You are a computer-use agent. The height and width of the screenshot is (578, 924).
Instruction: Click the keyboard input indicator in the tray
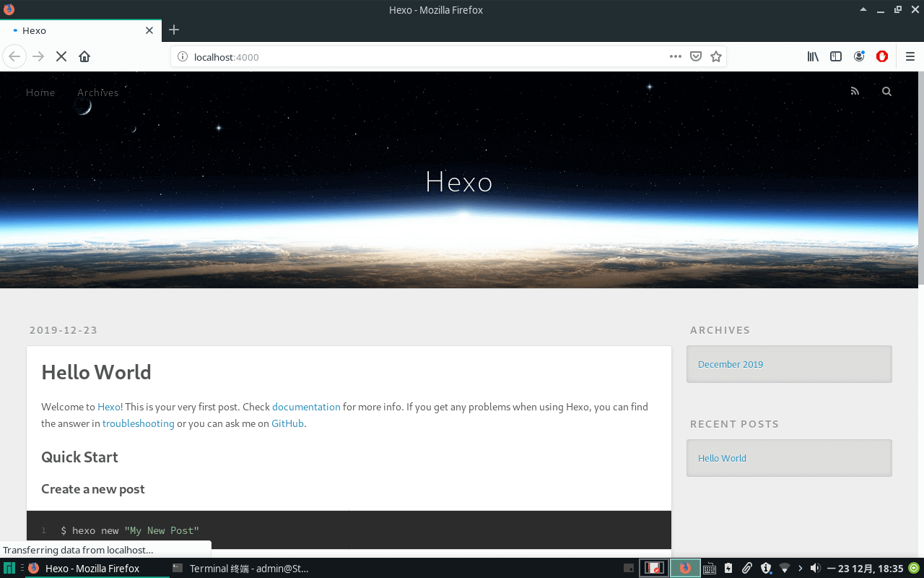click(708, 569)
